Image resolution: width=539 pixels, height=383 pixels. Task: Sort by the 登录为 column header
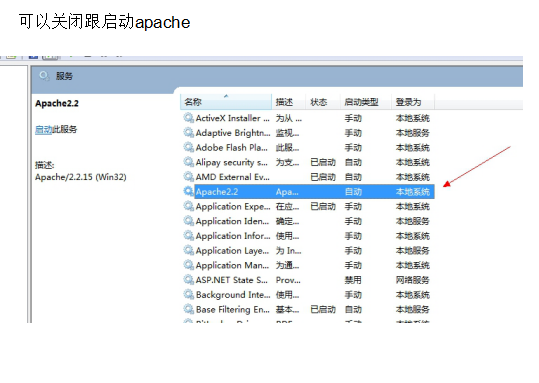(x=413, y=102)
